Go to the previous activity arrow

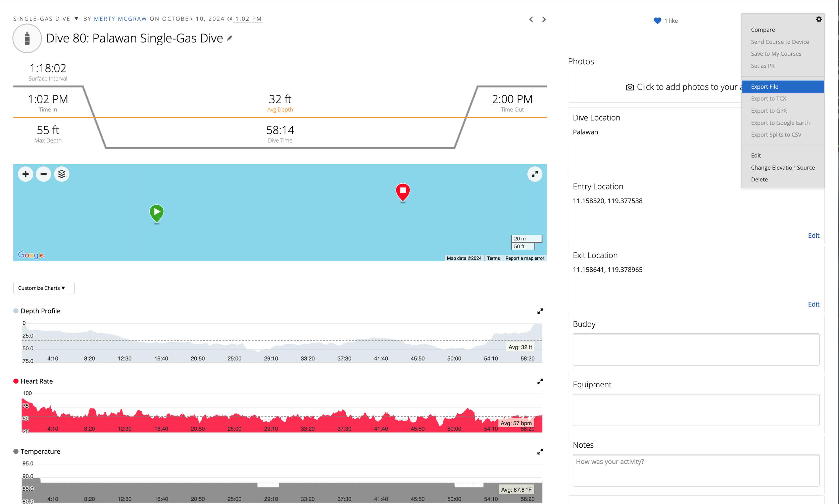(x=531, y=19)
